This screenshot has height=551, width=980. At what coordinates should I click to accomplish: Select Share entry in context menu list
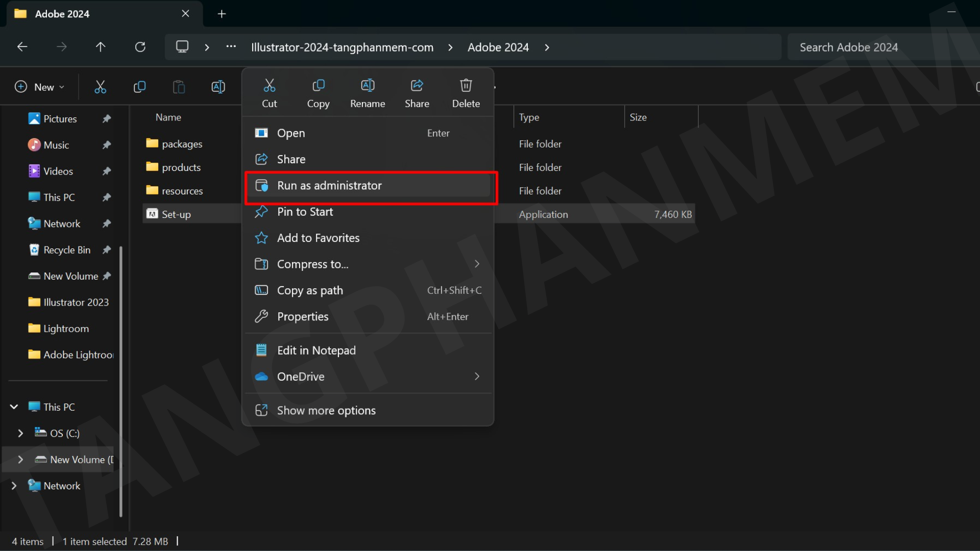[367, 159]
